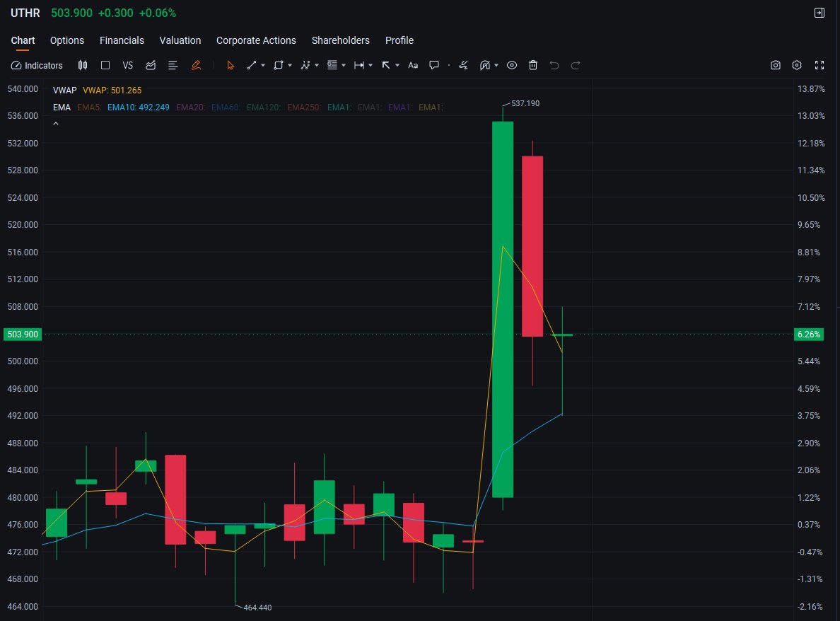Image resolution: width=840 pixels, height=621 pixels.
Task: Open the Financials tab
Action: pos(122,41)
